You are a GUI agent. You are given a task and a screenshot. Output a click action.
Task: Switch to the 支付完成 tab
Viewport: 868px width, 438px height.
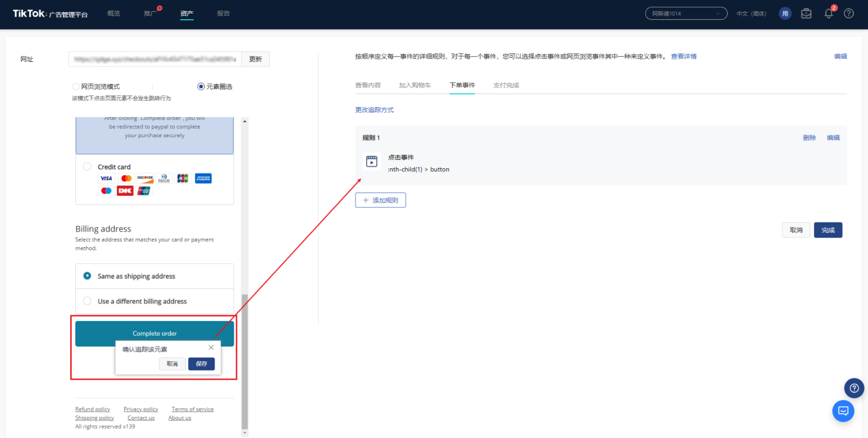point(506,85)
